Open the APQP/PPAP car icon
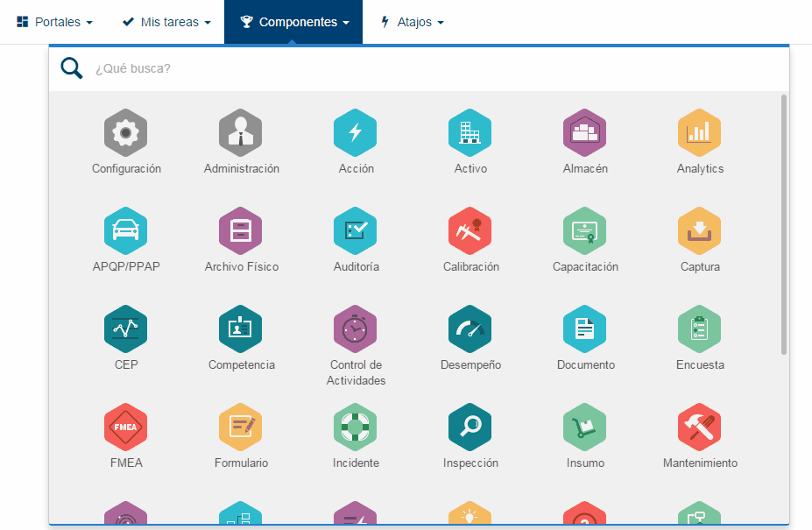This screenshot has width=812, height=530. [x=126, y=231]
